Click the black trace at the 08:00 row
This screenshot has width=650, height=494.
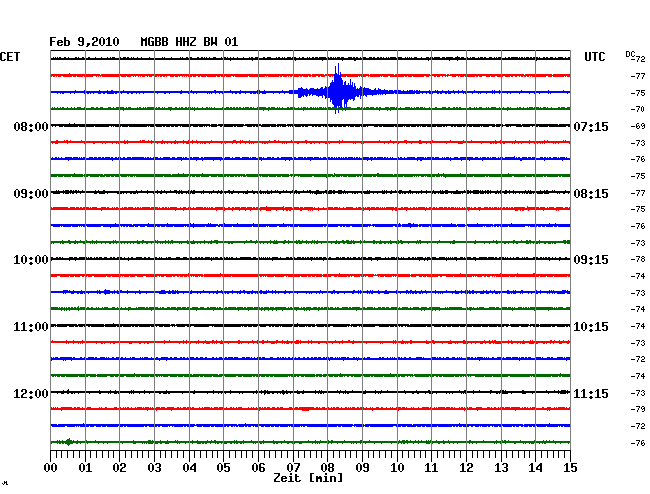point(310,125)
